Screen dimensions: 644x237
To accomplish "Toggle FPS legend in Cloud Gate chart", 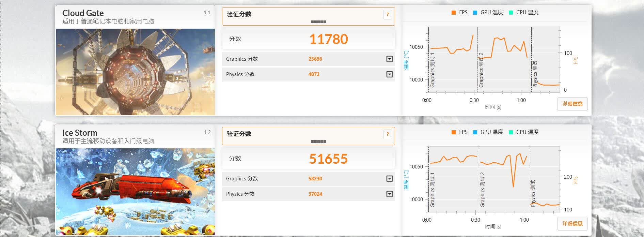I will coord(459,12).
